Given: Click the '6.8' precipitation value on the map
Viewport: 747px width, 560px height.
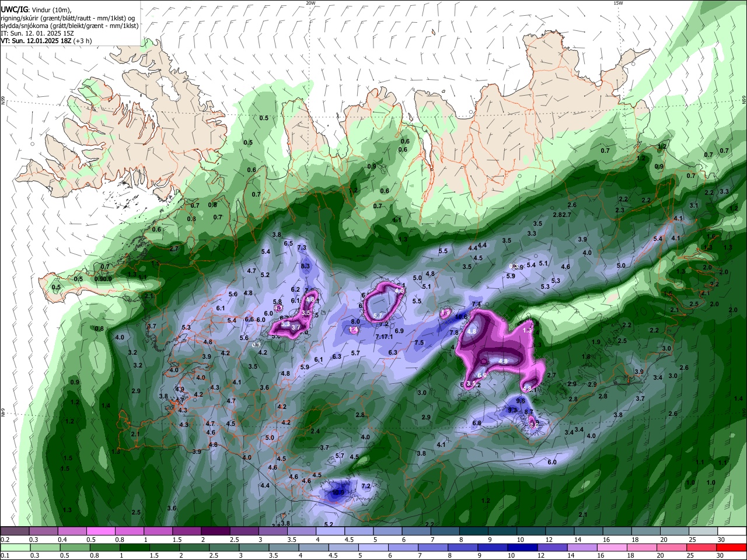Looking at the screenshot, I should 476,423.
